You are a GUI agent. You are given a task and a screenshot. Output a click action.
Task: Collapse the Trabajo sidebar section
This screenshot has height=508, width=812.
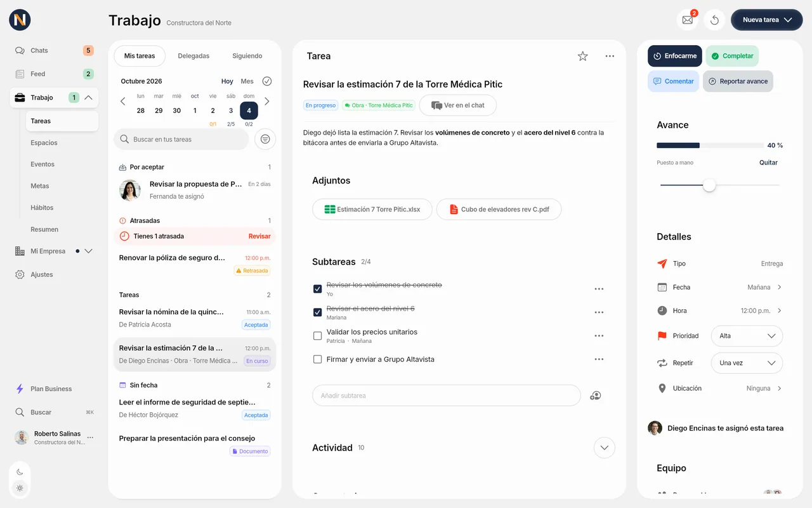[x=88, y=98]
